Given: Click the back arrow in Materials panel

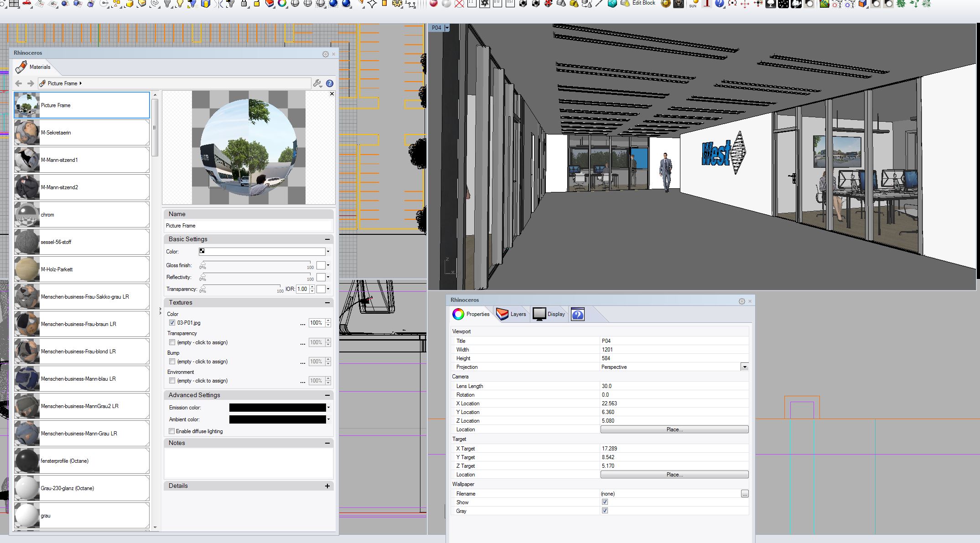Looking at the screenshot, I should point(19,83).
